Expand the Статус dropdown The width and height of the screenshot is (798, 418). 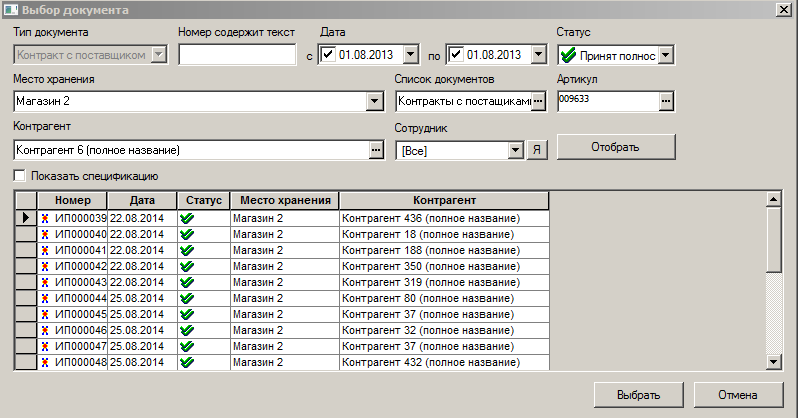pyautogui.click(x=666, y=54)
